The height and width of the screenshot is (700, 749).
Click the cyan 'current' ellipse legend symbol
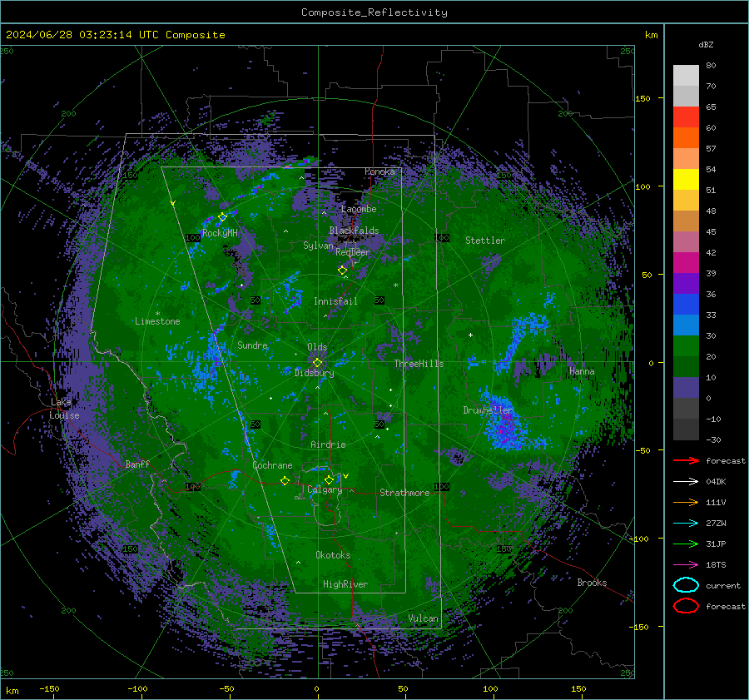pos(686,585)
